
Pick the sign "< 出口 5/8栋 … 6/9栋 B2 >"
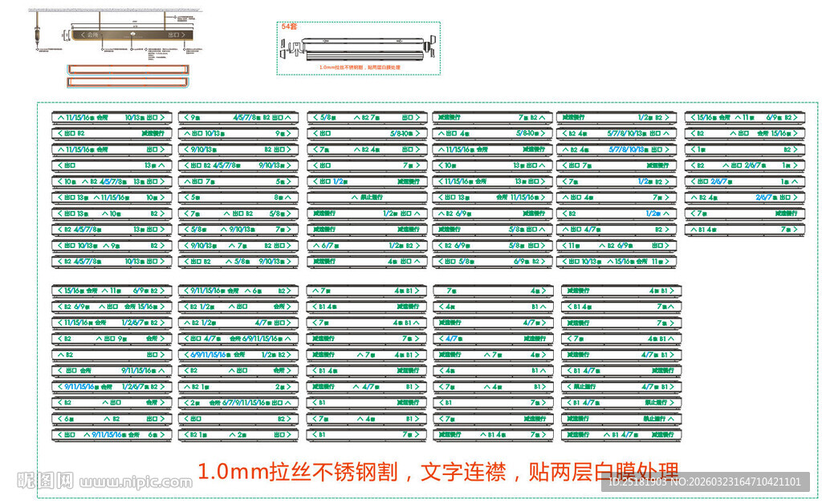(x=492, y=262)
